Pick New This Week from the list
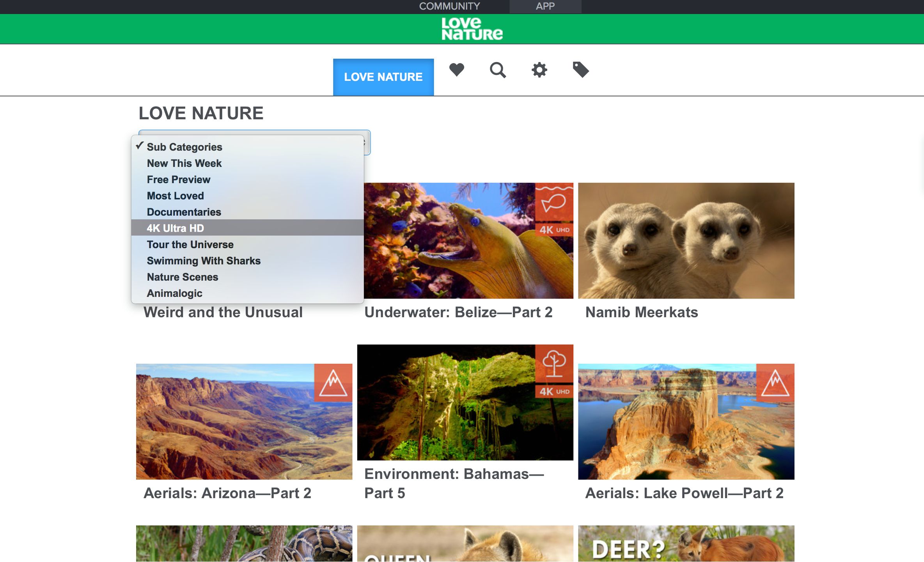 184,164
